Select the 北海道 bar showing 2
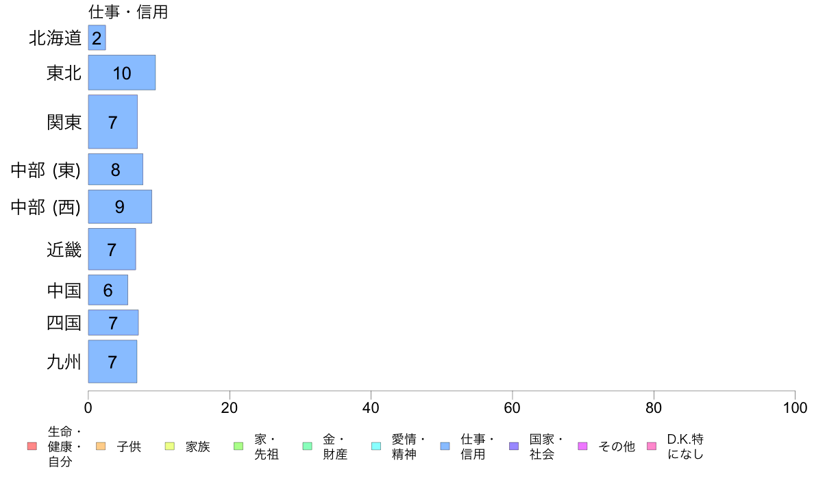Viewport: 814px width, 504px height. (97, 38)
